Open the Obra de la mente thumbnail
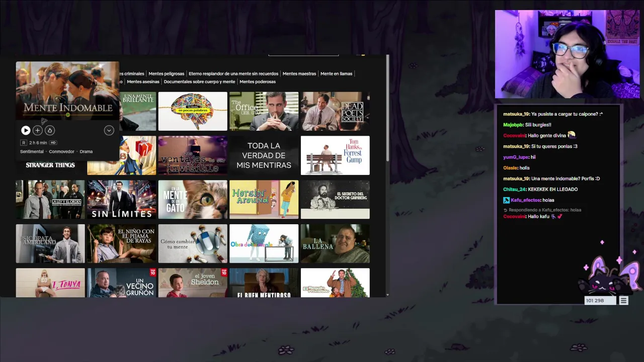 click(x=264, y=244)
